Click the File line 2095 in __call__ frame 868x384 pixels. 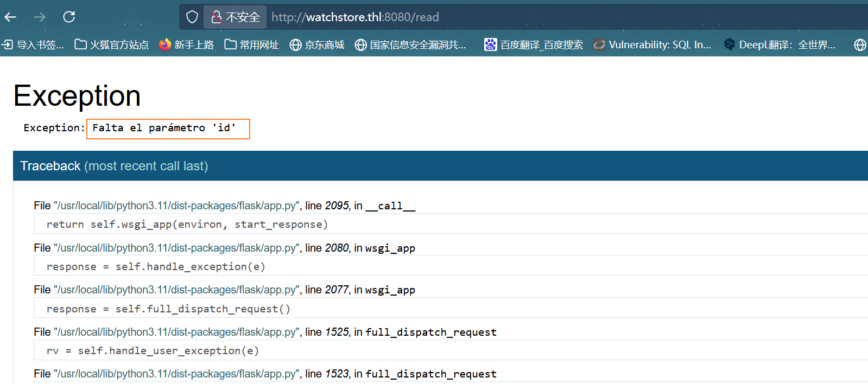[225, 206]
